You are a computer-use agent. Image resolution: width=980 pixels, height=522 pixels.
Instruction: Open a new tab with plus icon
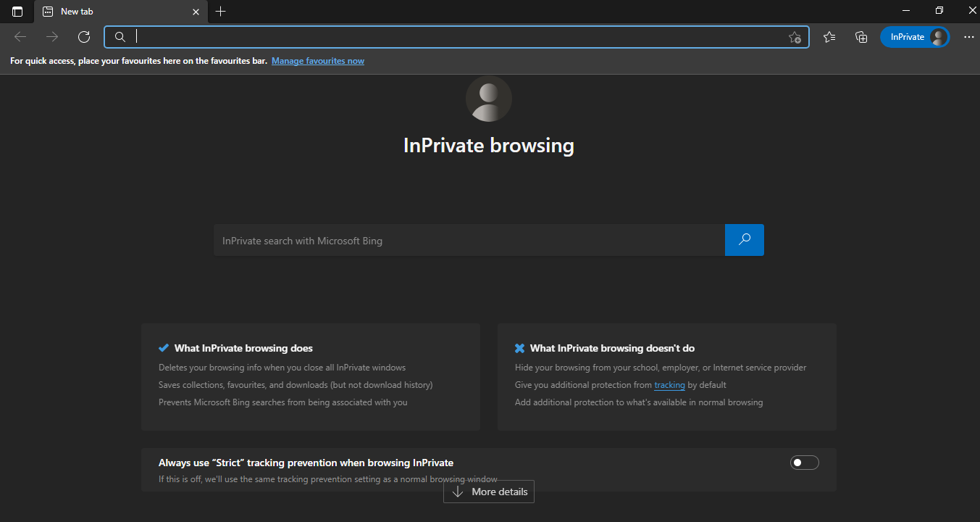coord(221,12)
